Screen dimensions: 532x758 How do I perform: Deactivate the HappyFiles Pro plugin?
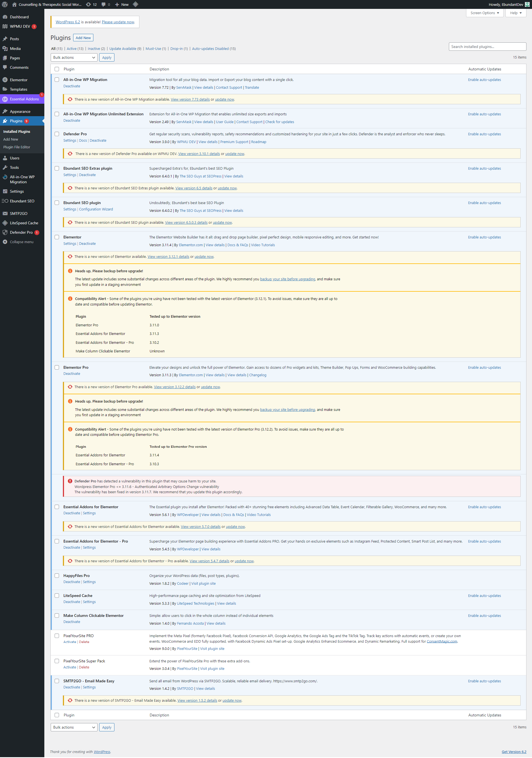71,582
